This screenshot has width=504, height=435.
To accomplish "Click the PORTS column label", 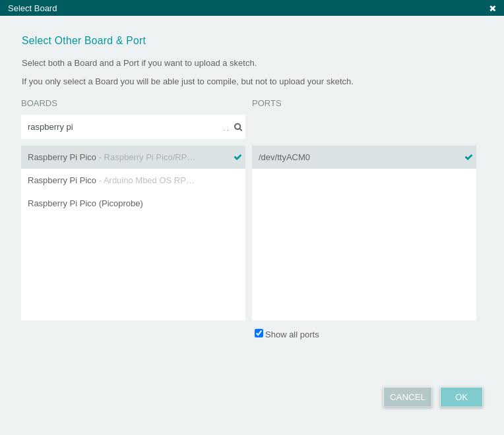I will 267,103.
